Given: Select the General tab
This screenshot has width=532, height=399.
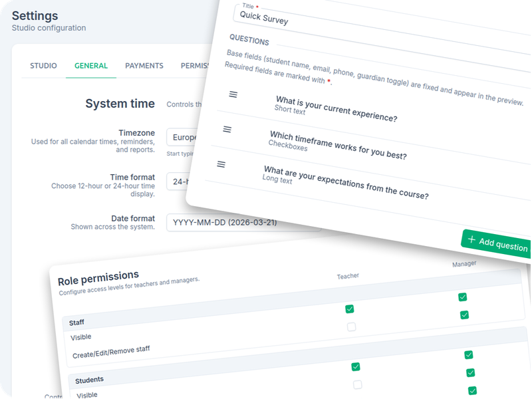Looking at the screenshot, I should click(x=91, y=66).
